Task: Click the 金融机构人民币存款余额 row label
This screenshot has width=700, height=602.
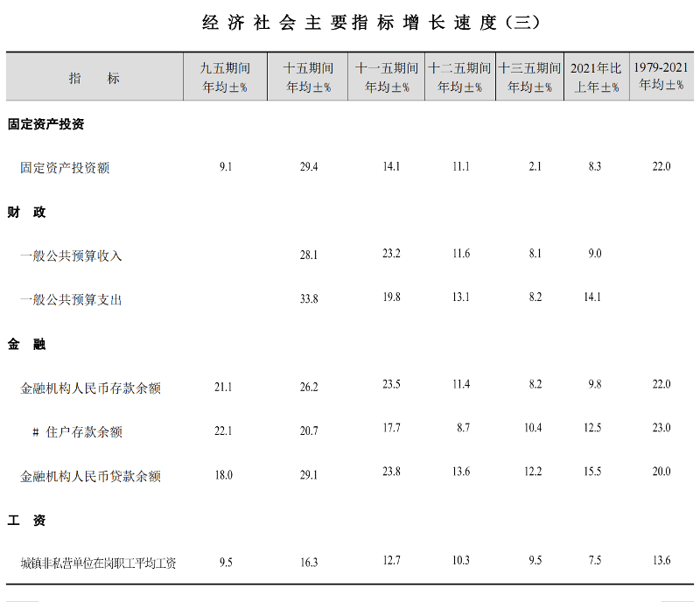Action: point(90,388)
